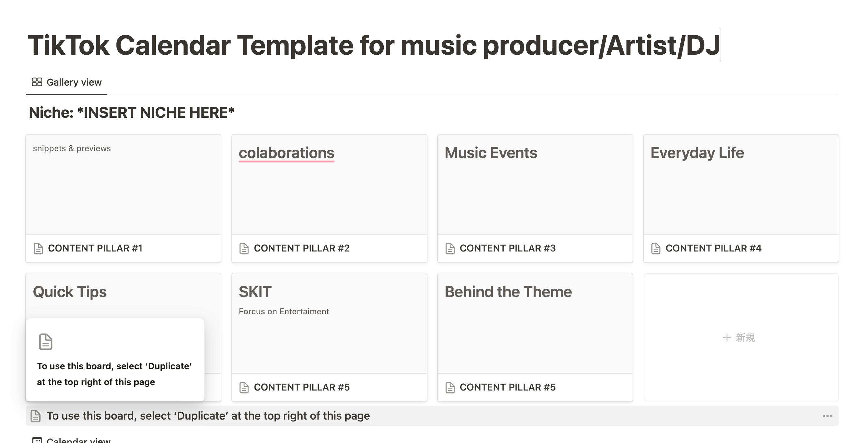This screenshot has width=868, height=443.
Task: Open the 'To use this board' page link
Action: [208, 416]
